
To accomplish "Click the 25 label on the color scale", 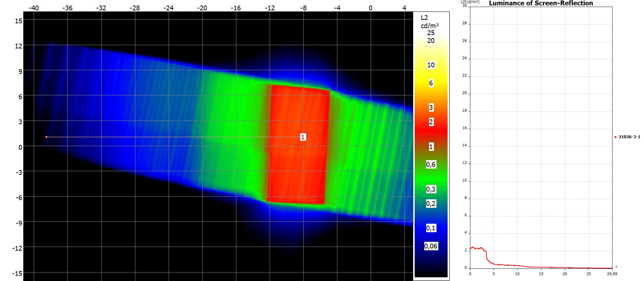I will (x=431, y=33).
